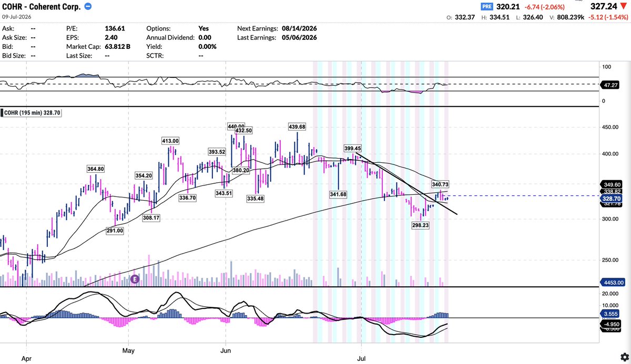
Task: Click the 308.17 price label
Action: tap(151, 217)
